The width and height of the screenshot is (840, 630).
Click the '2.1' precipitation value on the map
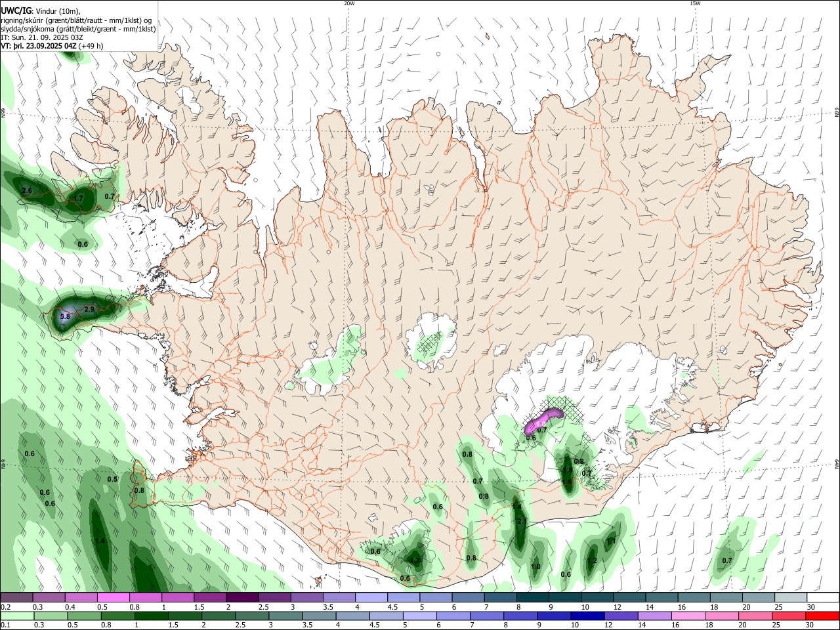pyautogui.click(x=522, y=521)
